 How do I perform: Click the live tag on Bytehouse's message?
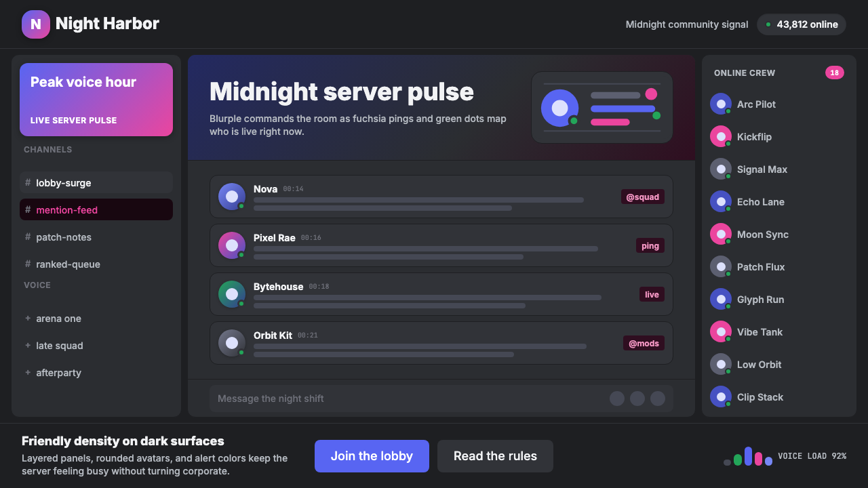(652, 294)
